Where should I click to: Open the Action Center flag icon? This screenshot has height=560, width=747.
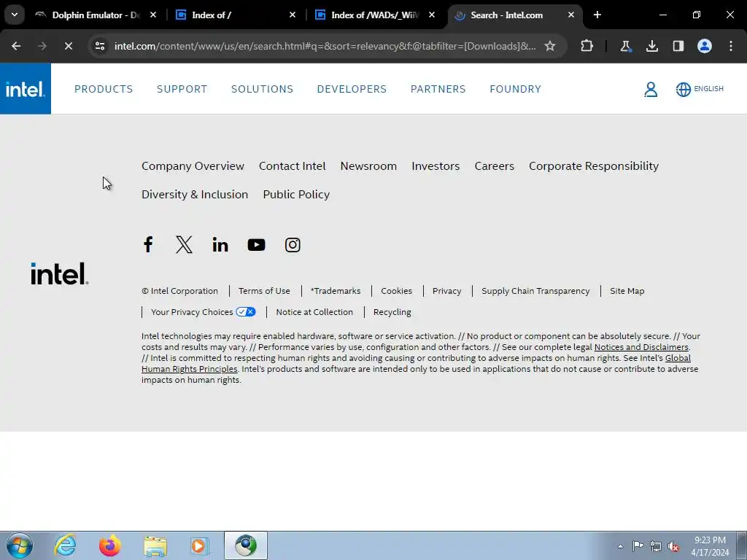[638, 546]
